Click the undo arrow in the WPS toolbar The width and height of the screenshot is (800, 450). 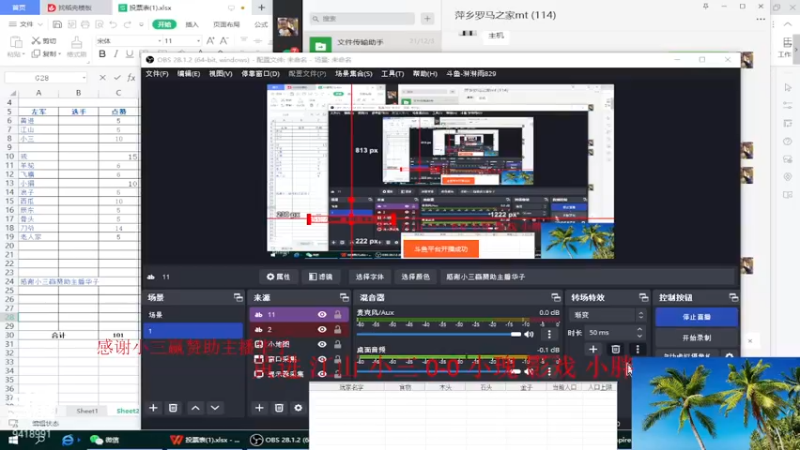113,24
